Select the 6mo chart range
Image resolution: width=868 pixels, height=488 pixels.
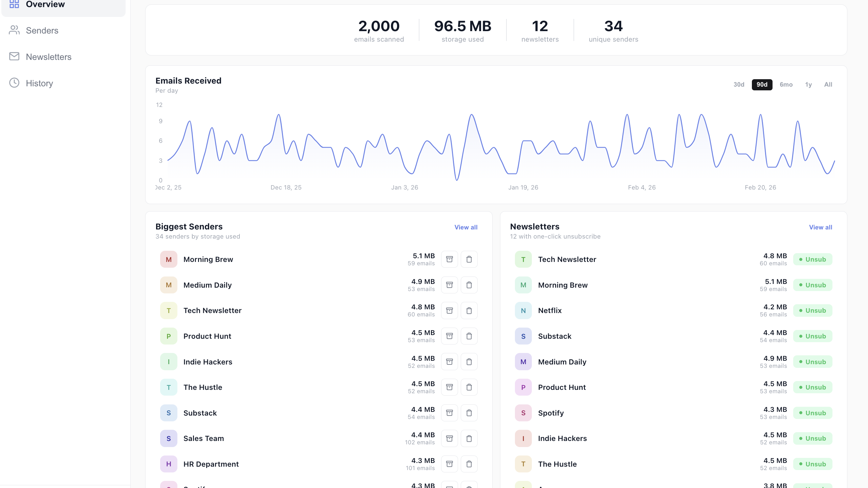pos(786,85)
